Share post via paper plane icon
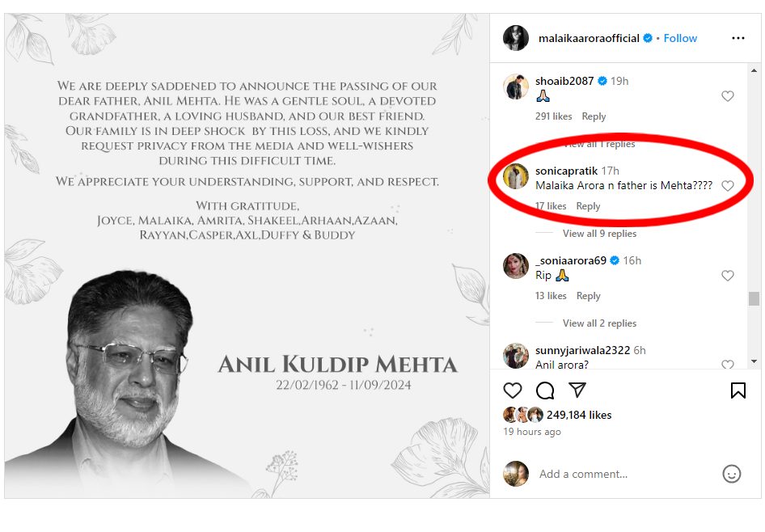The height and width of the screenshot is (532, 765). (x=577, y=391)
